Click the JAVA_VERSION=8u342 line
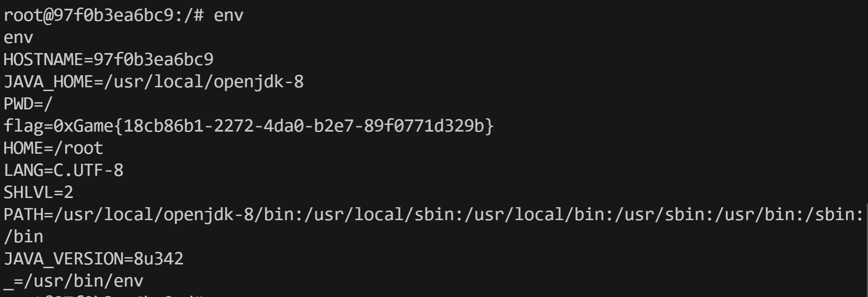Screen dimensions: 868x297 [x=93, y=259]
